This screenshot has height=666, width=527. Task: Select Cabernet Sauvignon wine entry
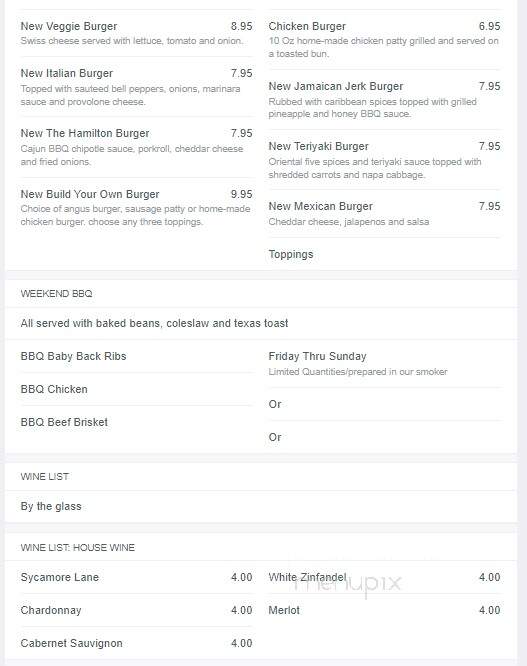point(136,643)
